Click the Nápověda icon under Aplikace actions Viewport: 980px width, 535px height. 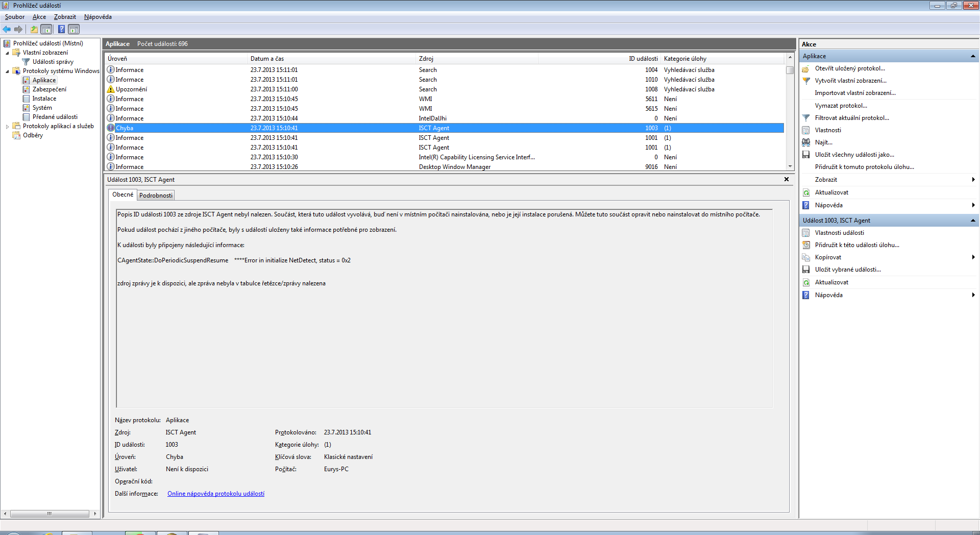(806, 205)
